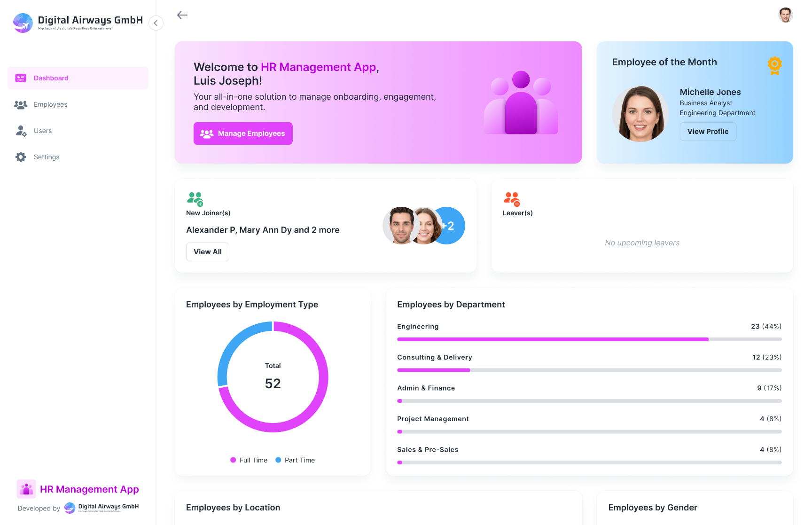Click the 23 (44%) Engineering count

pos(766,327)
